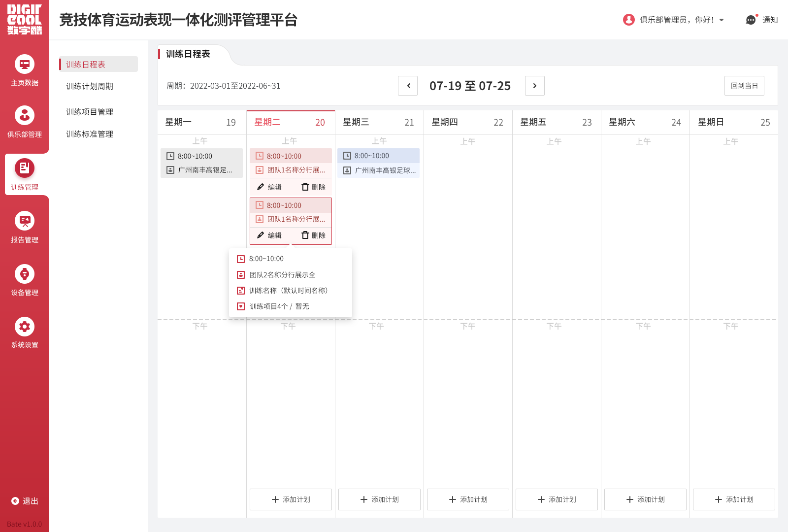Select the 星期一 19 column header
The image size is (788, 532).
tap(202, 122)
